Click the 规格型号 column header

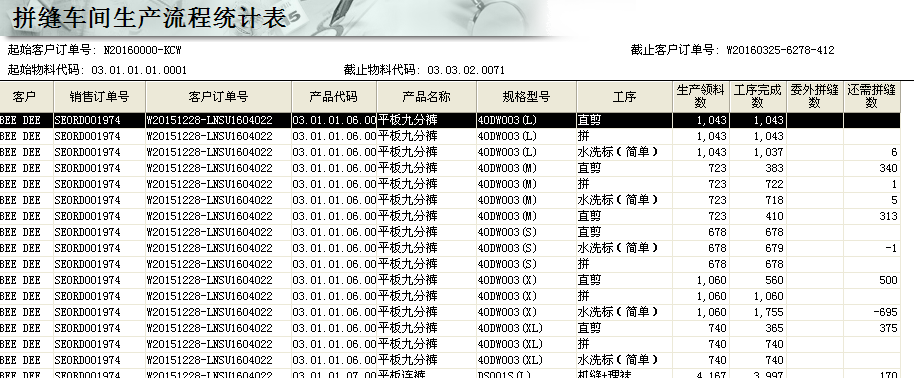pyautogui.click(x=526, y=97)
